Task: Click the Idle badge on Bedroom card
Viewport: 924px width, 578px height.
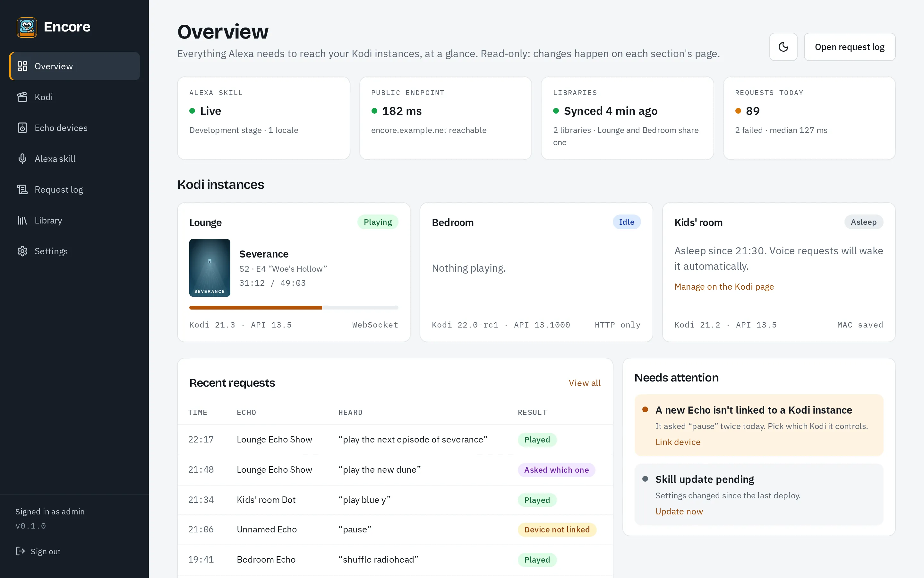Action: tap(627, 222)
